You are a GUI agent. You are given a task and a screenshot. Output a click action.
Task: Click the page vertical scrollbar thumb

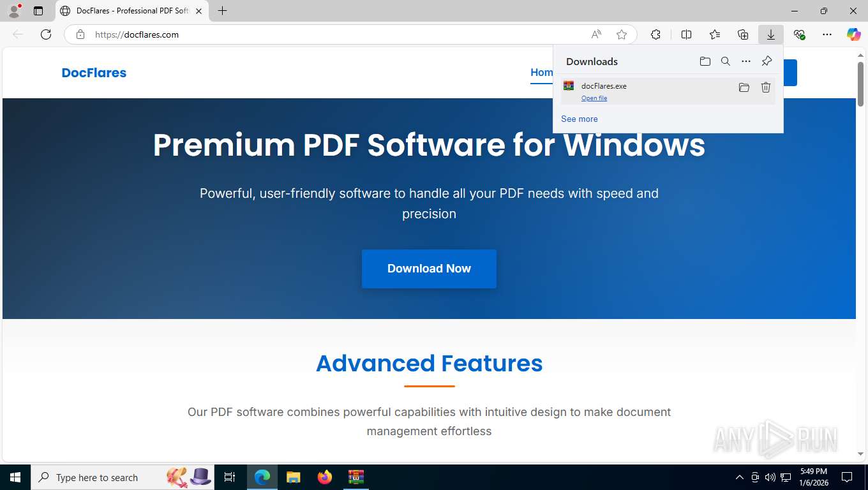(x=860, y=84)
